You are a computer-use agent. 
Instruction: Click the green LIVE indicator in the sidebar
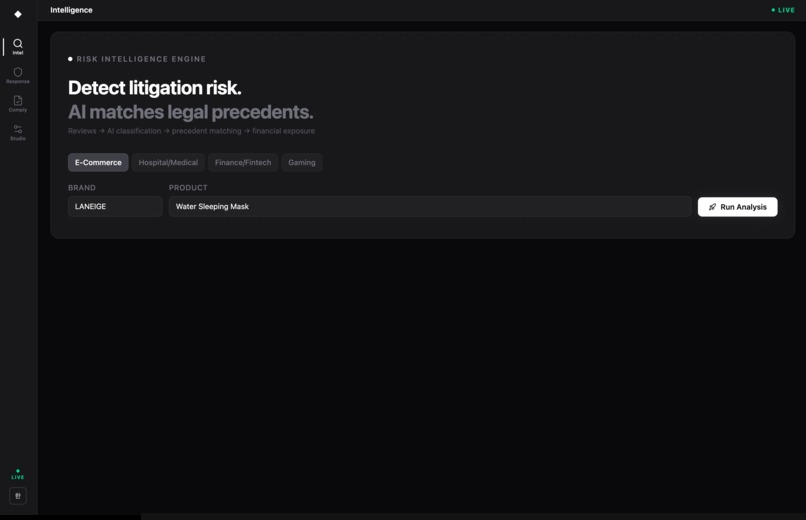18,474
